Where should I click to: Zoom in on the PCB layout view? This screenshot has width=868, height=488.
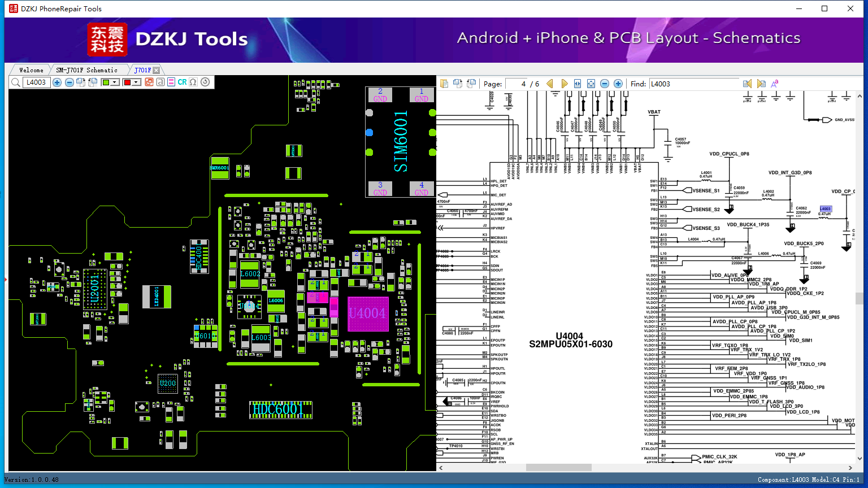click(x=57, y=82)
